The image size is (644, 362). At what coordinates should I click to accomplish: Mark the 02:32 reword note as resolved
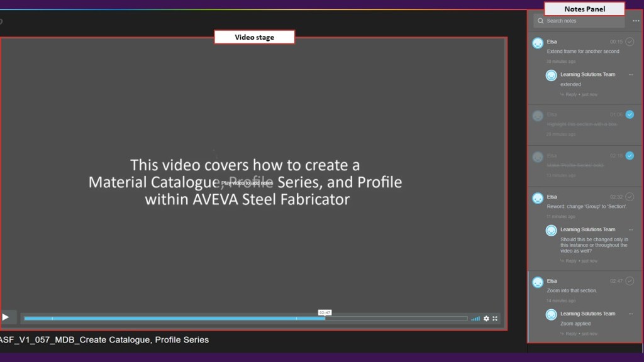click(x=630, y=197)
